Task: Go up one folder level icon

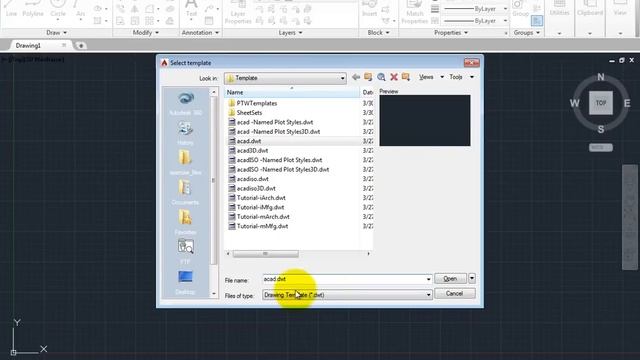Action: (368, 77)
